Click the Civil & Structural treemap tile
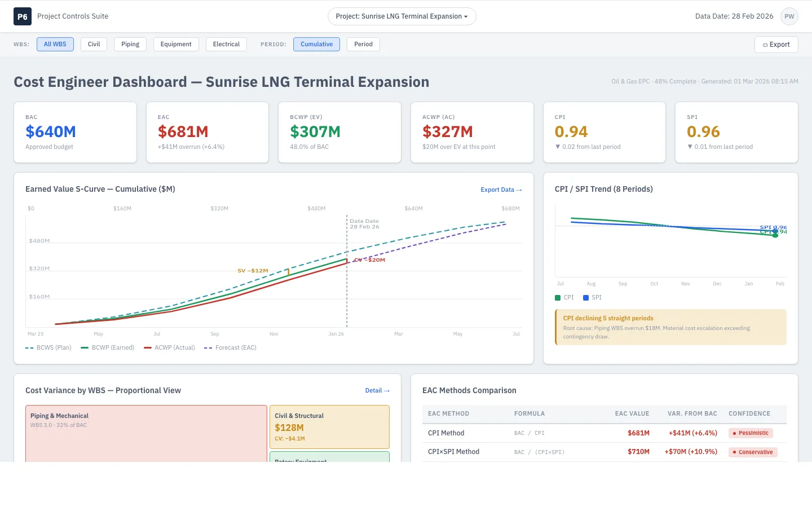The image size is (812, 511). click(x=329, y=427)
